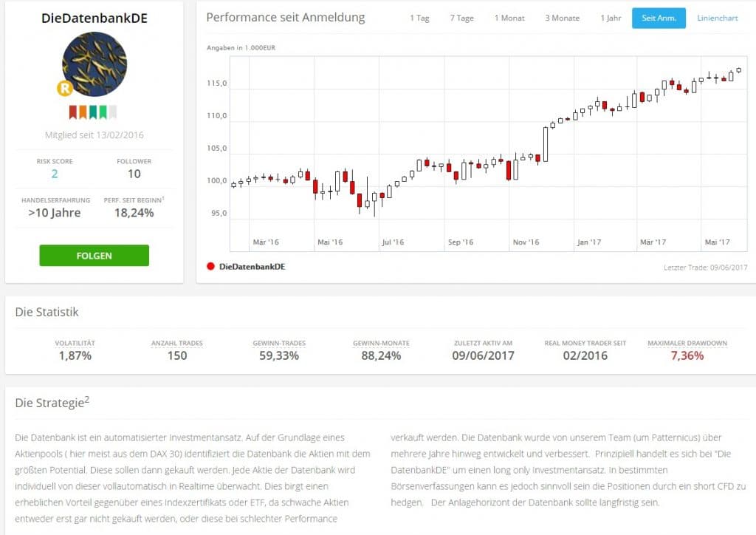Click the yellow R badge on avatar
This screenshot has height=535, width=756.
click(x=64, y=89)
